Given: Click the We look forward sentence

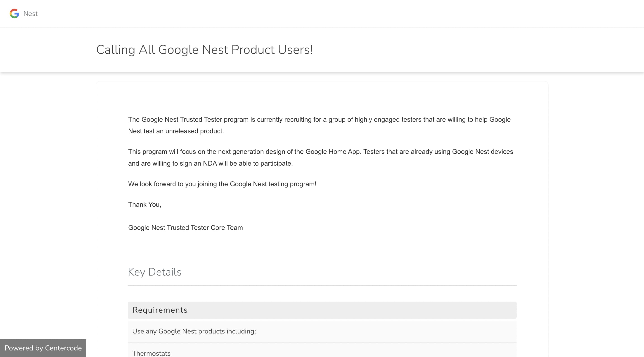Looking at the screenshot, I should tap(222, 184).
